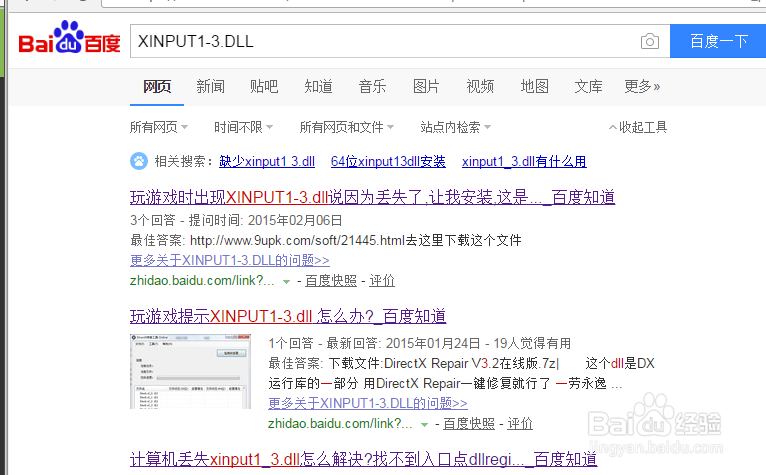The image size is (766, 475).
Task: Click the related-search paw icon
Action: pos(139,161)
